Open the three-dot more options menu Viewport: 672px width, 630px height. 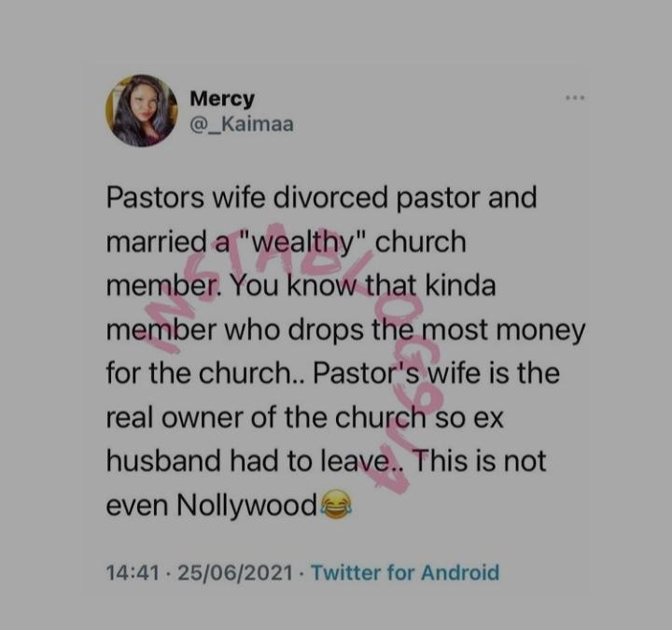coord(574,97)
